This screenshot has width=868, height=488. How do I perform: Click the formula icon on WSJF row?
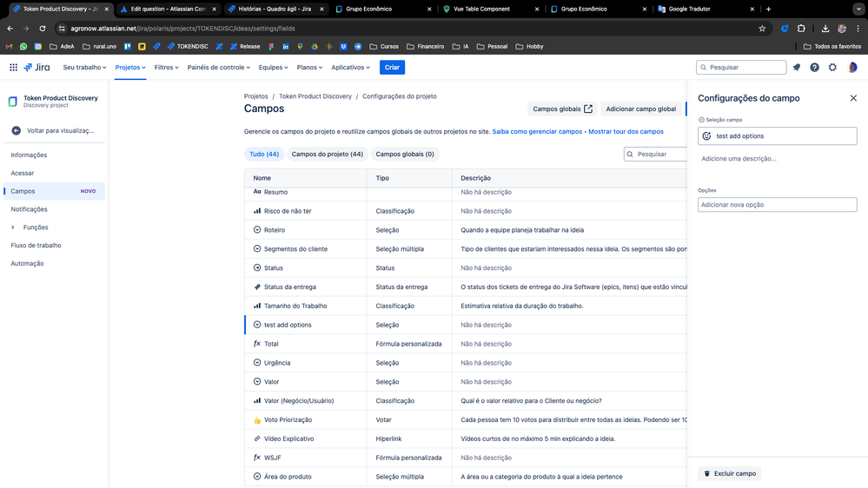pos(257,458)
